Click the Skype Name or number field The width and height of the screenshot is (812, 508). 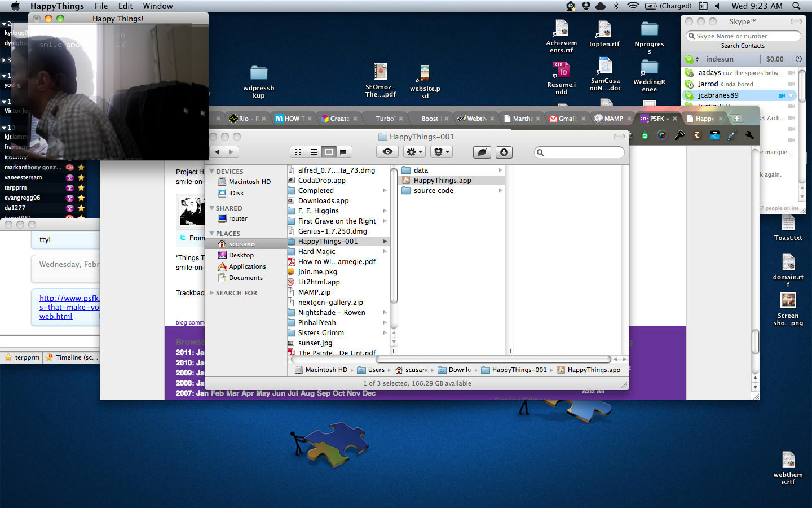point(743,36)
